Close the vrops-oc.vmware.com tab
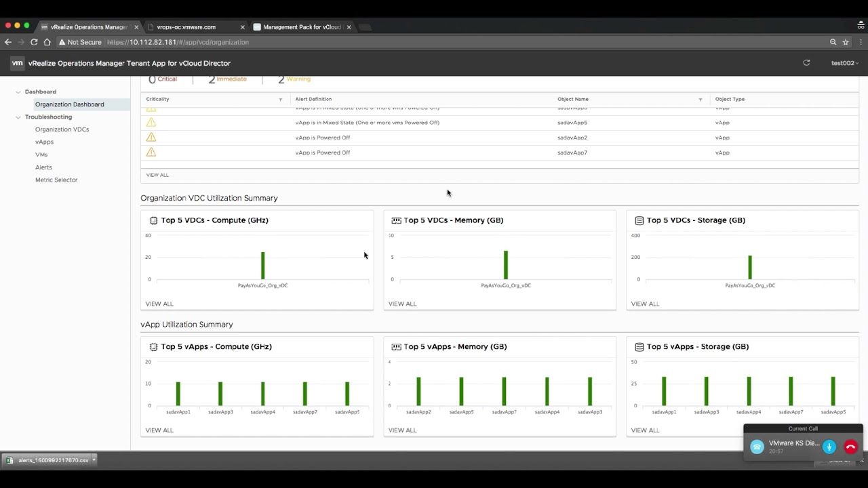 coord(243,27)
